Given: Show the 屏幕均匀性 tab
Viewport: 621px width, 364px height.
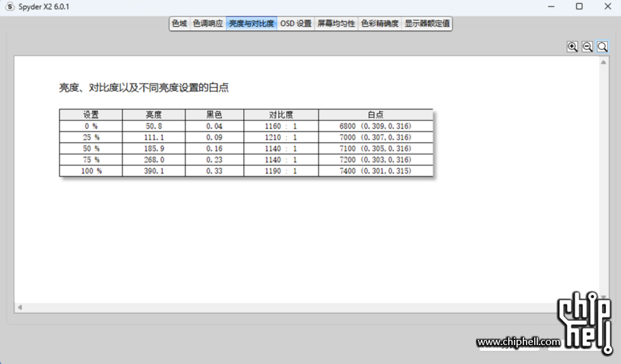Looking at the screenshot, I should click(x=336, y=23).
